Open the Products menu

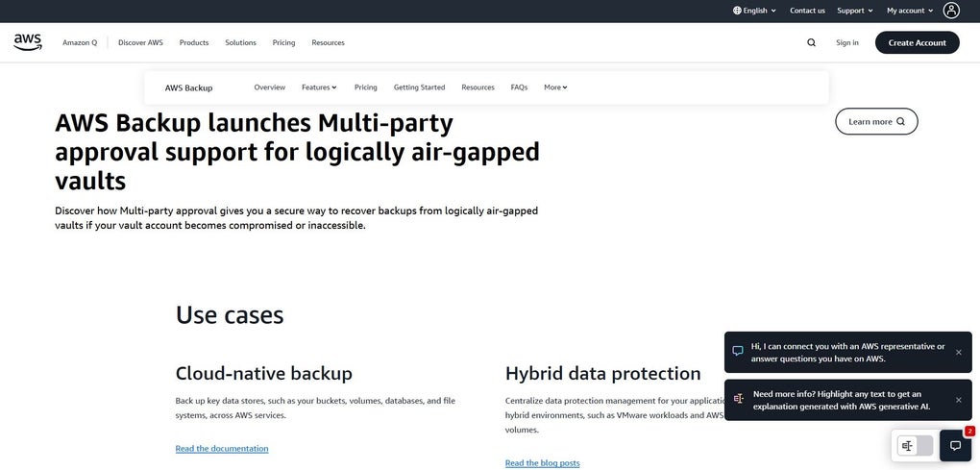pyautogui.click(x=194, y=42)
